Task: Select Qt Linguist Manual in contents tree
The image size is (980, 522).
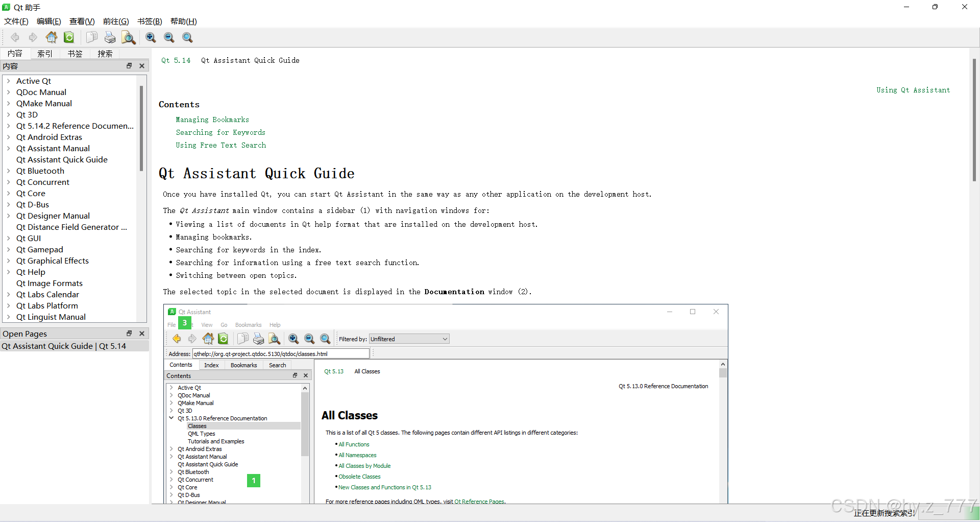Action: click(x=51, y=317)
